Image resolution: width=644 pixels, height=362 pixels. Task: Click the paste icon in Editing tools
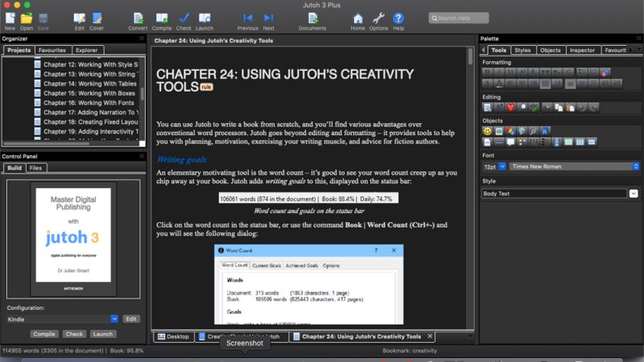570,108
